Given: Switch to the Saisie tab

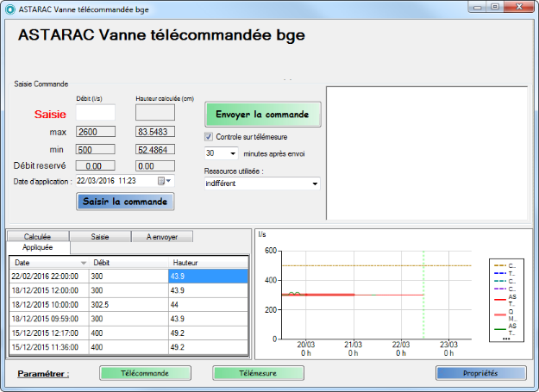Looking at the screenshot, I should coord(100,237).
